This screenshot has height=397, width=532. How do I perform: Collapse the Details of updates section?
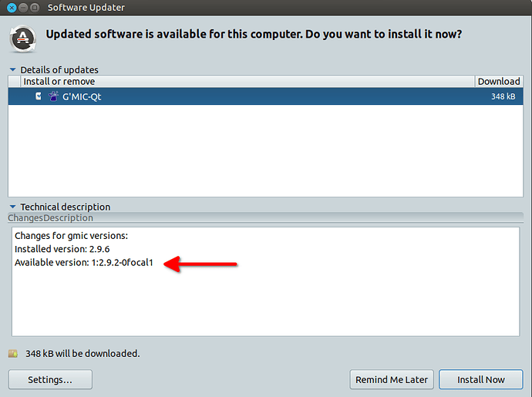(x=12, y=70)
